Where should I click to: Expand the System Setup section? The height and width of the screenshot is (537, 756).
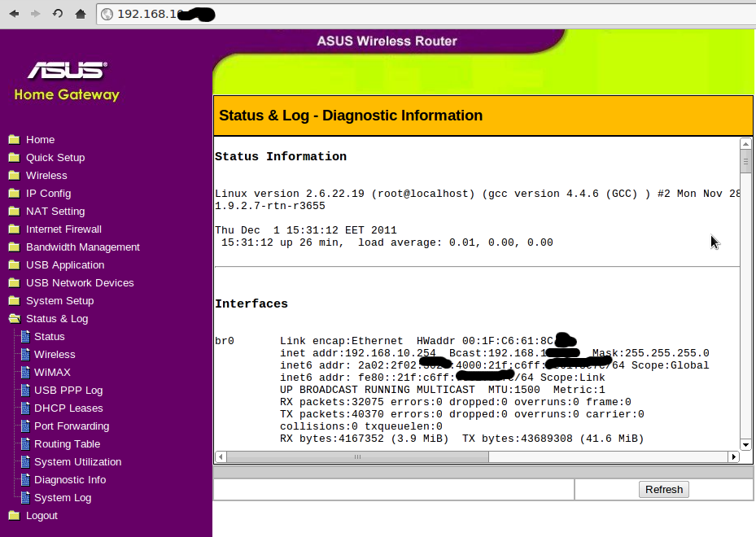click(x=59, y=301)
